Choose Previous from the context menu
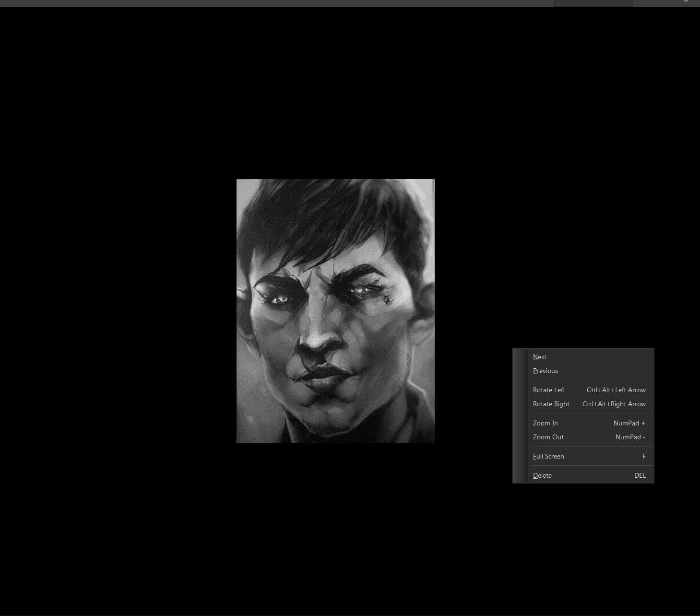Image resolution: width=700 pixels, height=616 pixels. pyautogui.click(x=583, y=371)
